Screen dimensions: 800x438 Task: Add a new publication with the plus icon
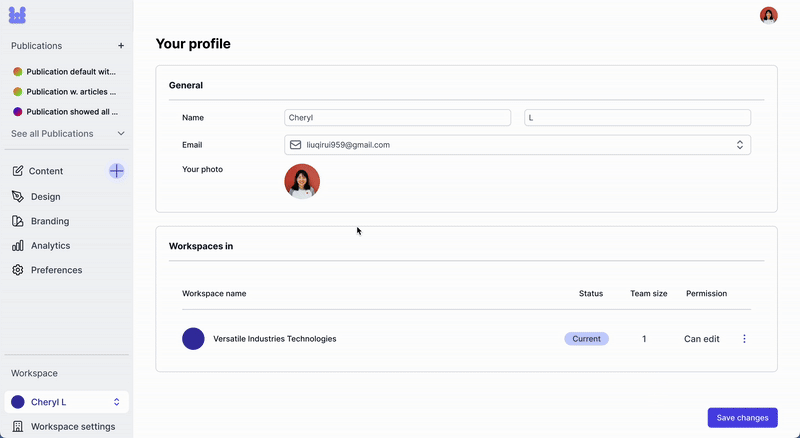[121, 46]
